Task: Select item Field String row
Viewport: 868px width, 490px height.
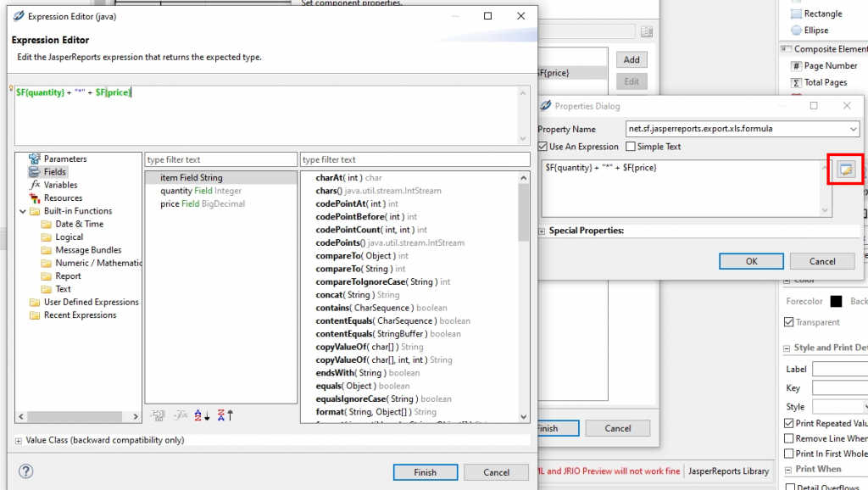Action: point(221,178)
